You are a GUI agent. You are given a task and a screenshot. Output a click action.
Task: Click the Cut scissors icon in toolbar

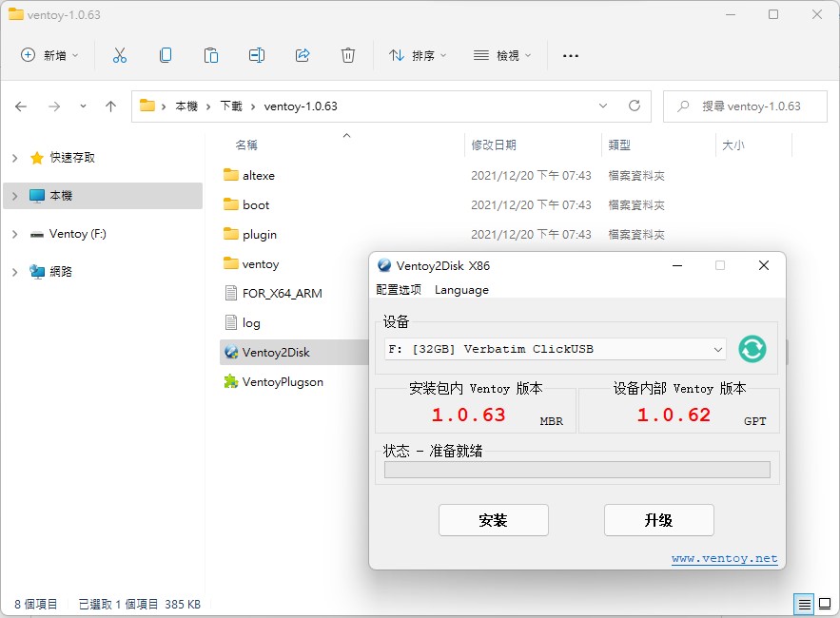point(120,55)
